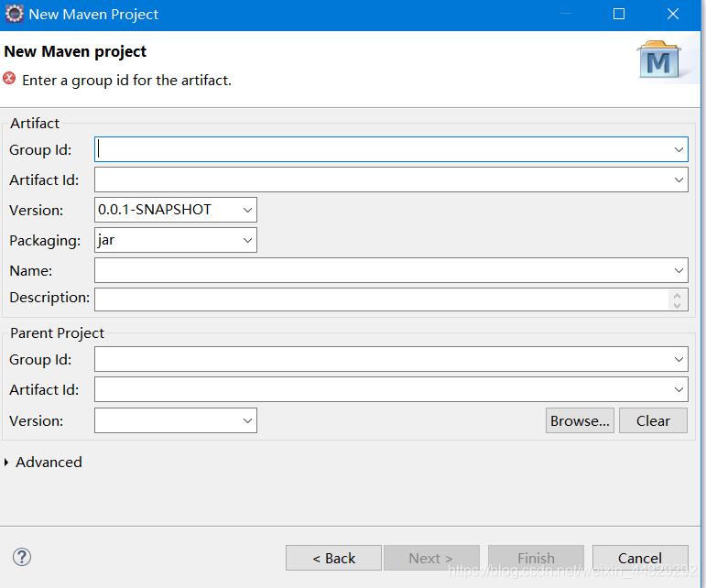Open the 0.0.1-SNAPSHOT version dropdown
Viewport: 706px width, 588px height.
[247, 210]
